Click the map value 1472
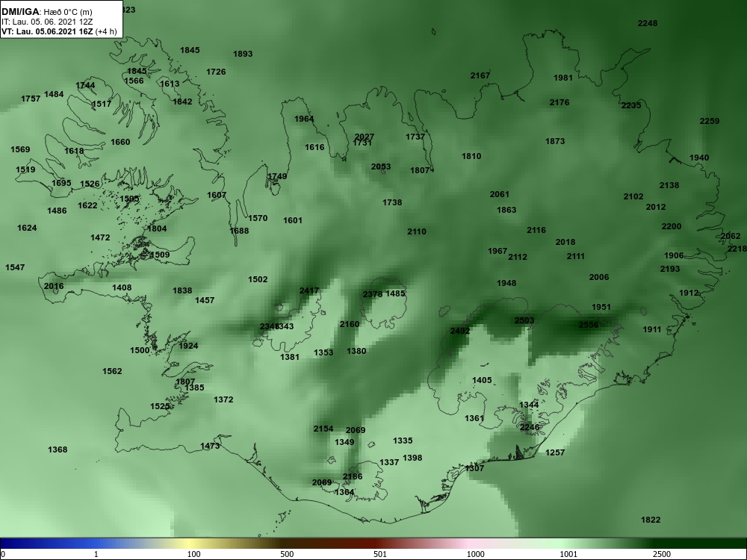This screenshot has height=560, width=747. [x=100, y=237]
